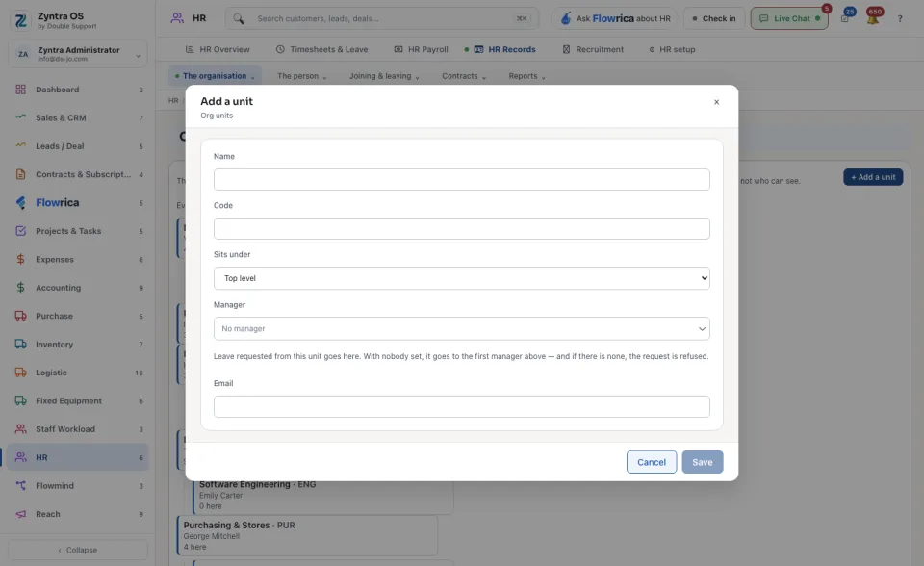
Task: Expand The organisation submenu
Action: [x=215, y=76]
